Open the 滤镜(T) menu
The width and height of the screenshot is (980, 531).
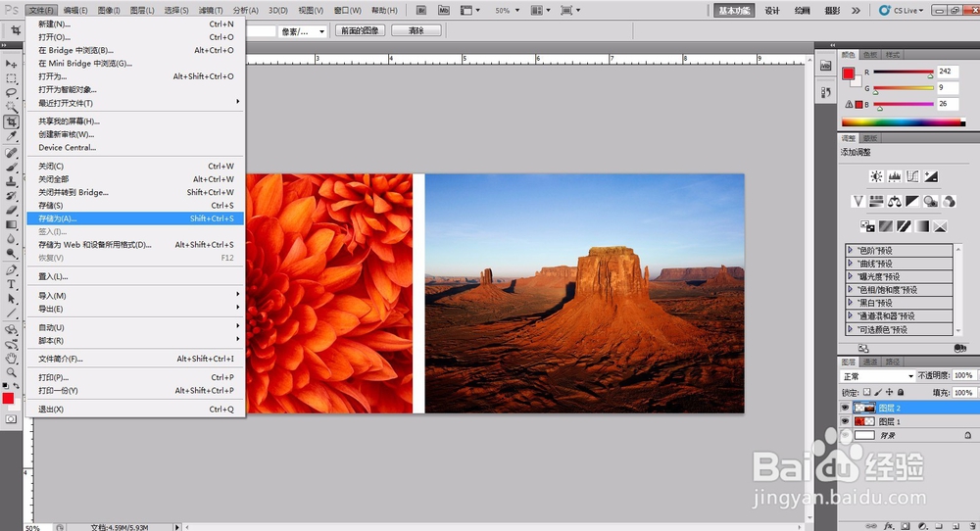(211, 10)
